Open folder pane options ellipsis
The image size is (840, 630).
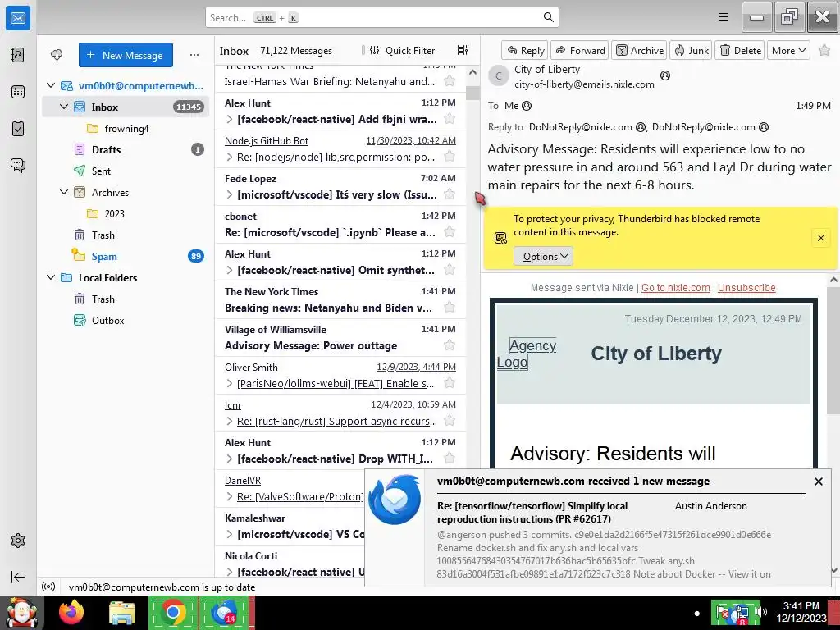(194, 55)
